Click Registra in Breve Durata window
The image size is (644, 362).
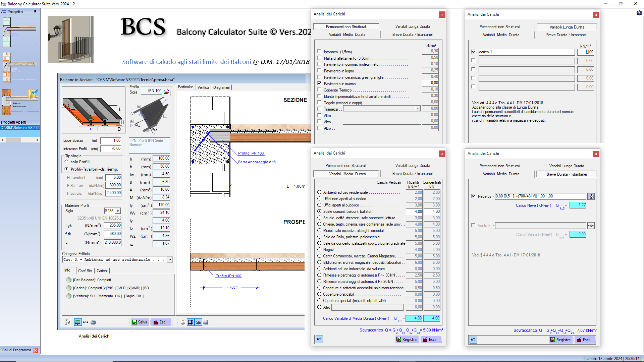(x=560, y=340)
